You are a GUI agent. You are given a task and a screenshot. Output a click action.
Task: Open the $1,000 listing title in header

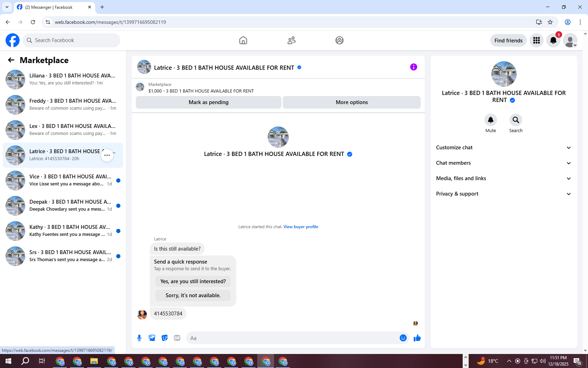pyautogui.click(x=201, y=91)
